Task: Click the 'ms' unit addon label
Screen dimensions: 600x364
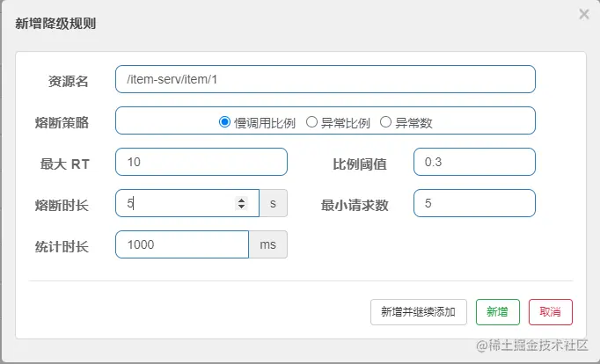Action: tap(267, 244)
